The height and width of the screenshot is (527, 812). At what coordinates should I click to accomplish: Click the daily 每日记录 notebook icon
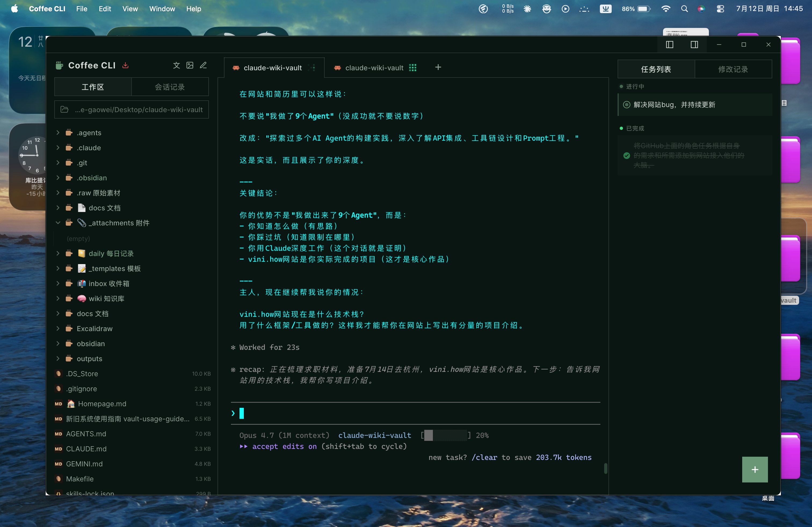[x=82, y=254]
